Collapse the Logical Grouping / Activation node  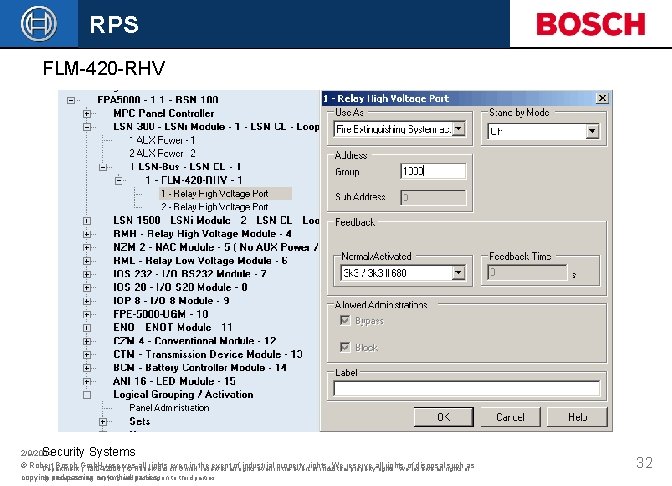click(87, 395)
